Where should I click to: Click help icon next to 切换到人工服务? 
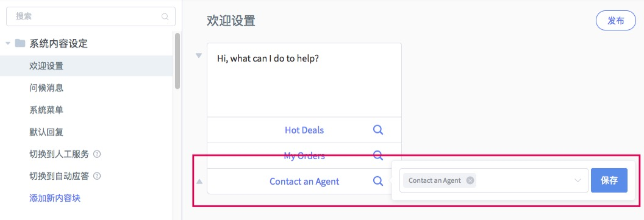pos(98,154)
